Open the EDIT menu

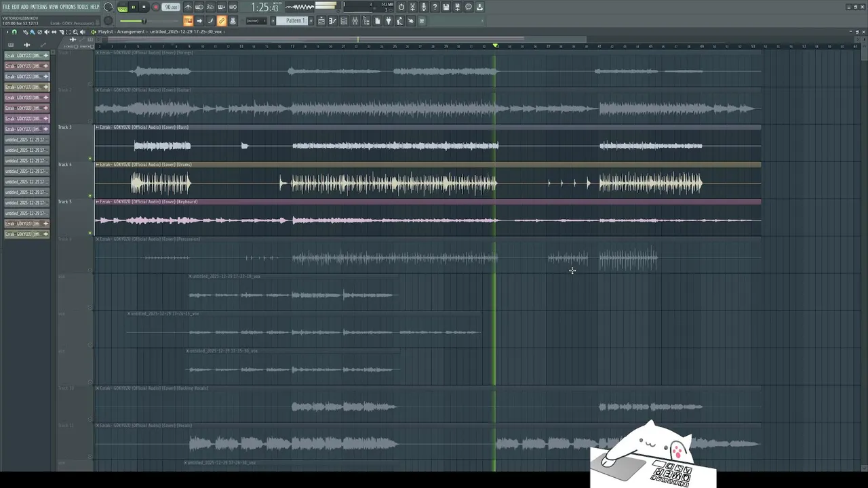[x=16, y=7]
